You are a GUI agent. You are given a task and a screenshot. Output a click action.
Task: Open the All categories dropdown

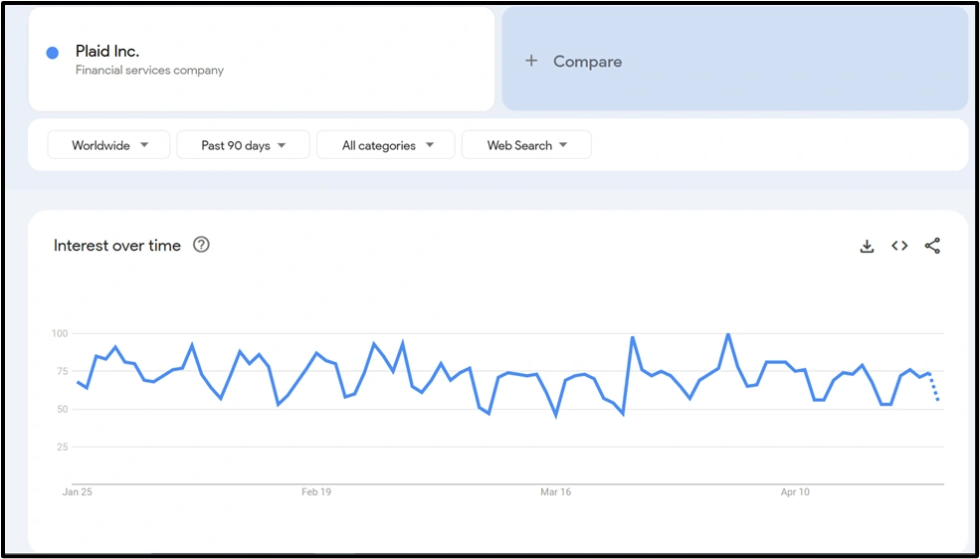pos(386,145)
